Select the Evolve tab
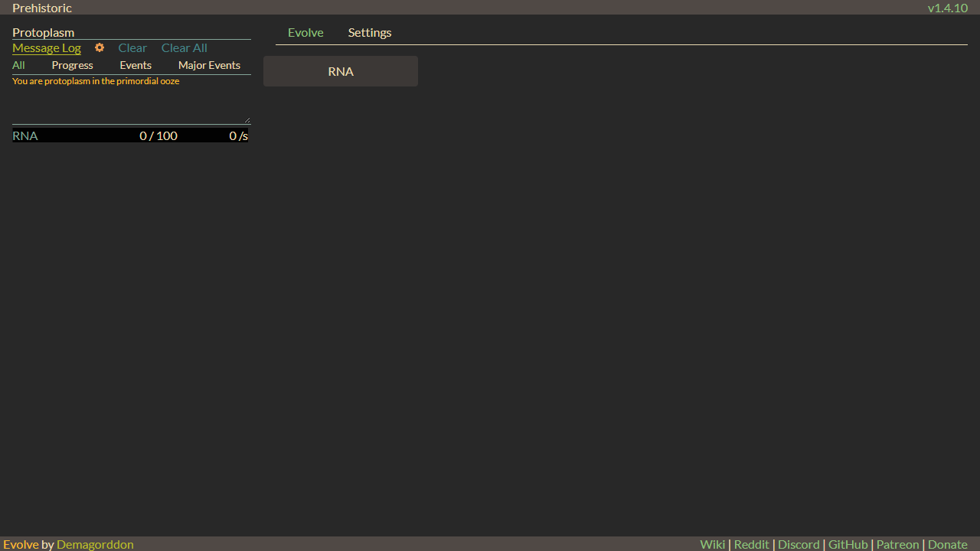Viewport: 980px width, 551px height. pos(305,32)
